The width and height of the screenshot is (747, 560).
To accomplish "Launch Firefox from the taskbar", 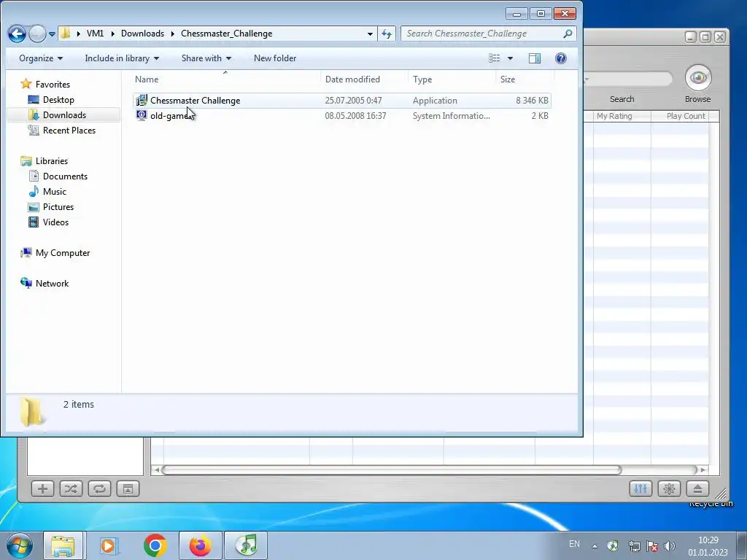I will coord(200,545).
